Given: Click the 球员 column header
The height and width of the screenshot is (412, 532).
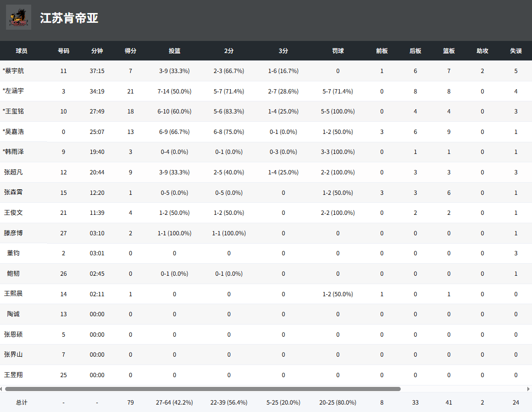Looking at the screenshot, I should (21, 51).
